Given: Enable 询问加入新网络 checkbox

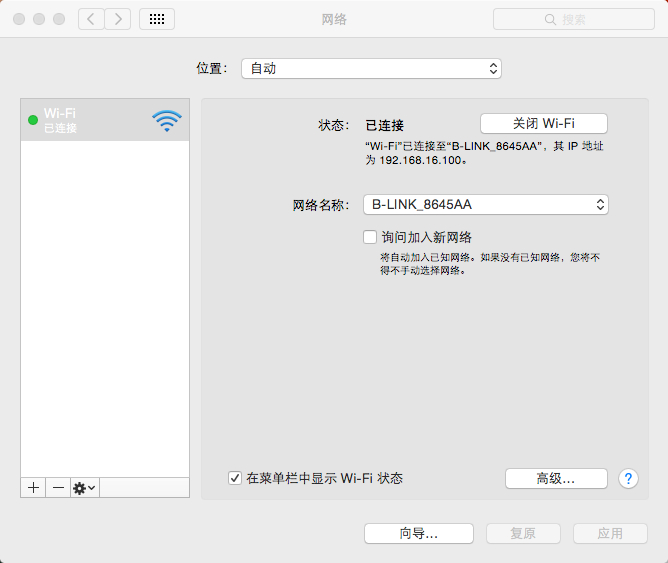Looking at the screenshot, I should [x=370, y=237].
